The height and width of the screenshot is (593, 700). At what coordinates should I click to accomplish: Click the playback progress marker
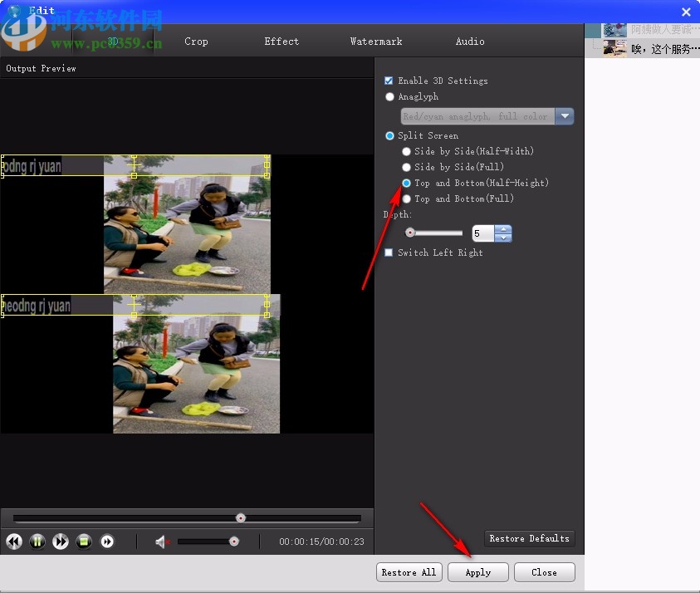point(240,517)
